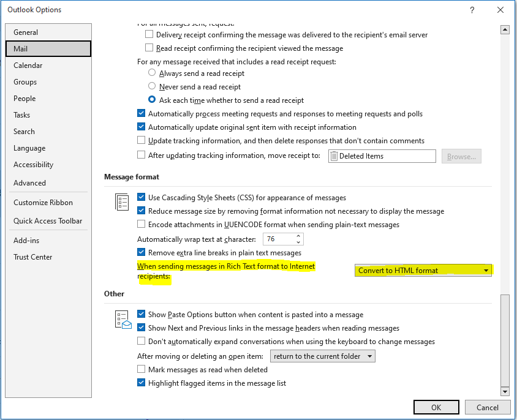Image resolution: width=517 pixels, height=420 pixels.
Task: Switch to the Calendar settings page
Action: tap(28, 65)
